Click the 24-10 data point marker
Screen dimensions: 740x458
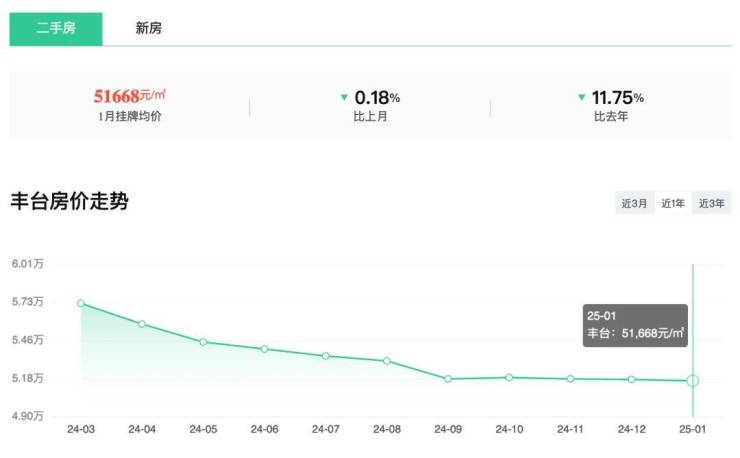tap(509, 377)
